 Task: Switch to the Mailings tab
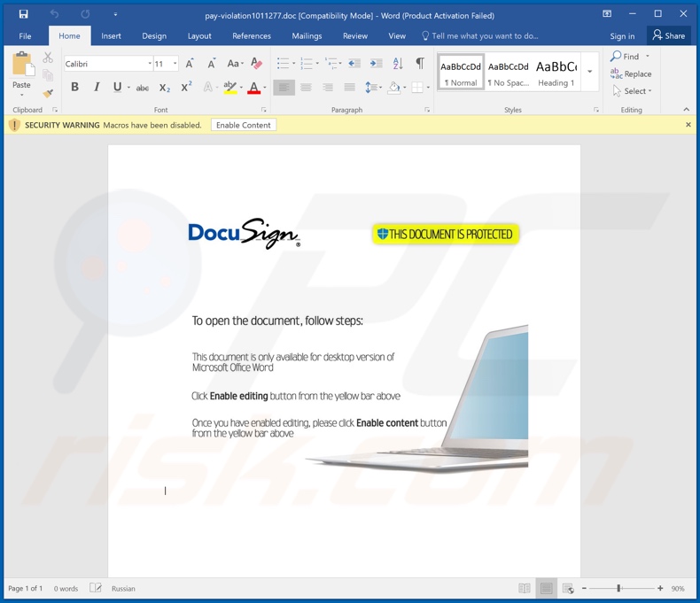(x=307, y=36)
